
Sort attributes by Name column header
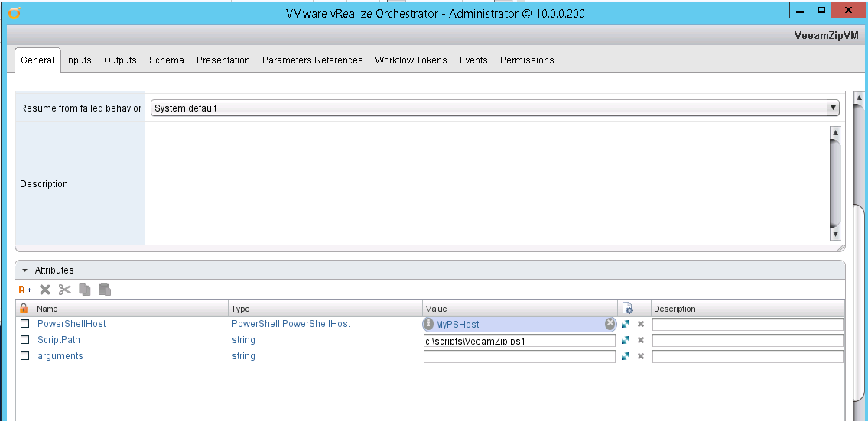(x=132, y=308)
